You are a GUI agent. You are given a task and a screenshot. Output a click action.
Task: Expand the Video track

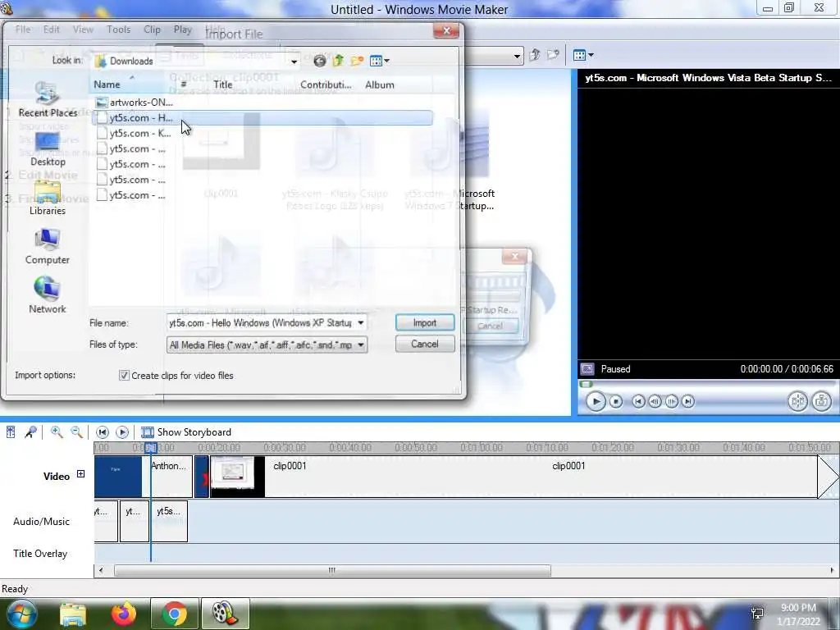click(x=80, y=473)
